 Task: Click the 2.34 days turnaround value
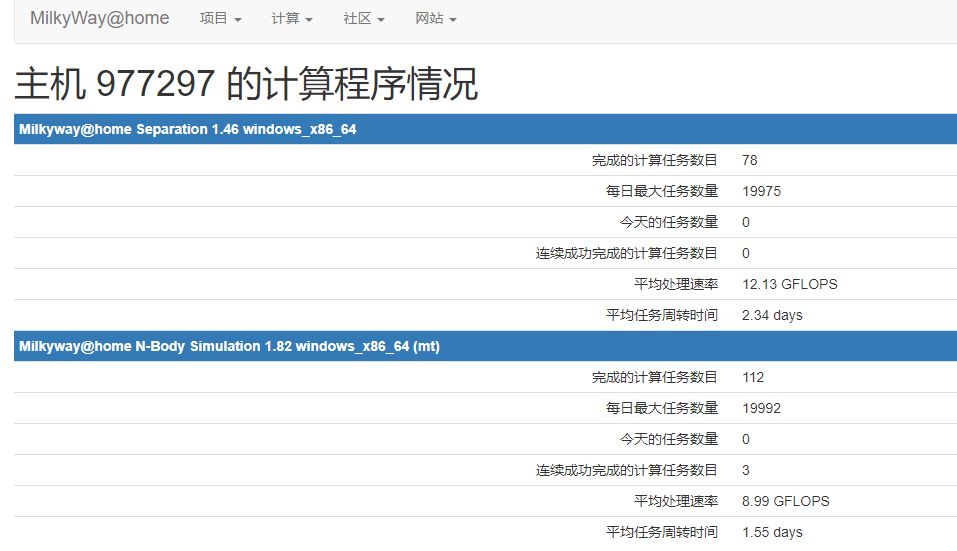pos(772,315)
